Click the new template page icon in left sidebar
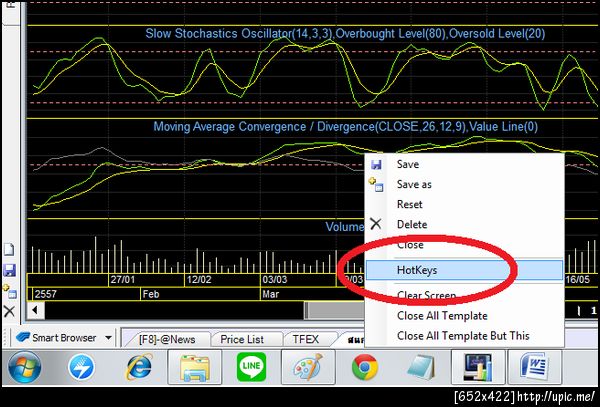This screenshot has height=407, width=600. tap(9, 250)
